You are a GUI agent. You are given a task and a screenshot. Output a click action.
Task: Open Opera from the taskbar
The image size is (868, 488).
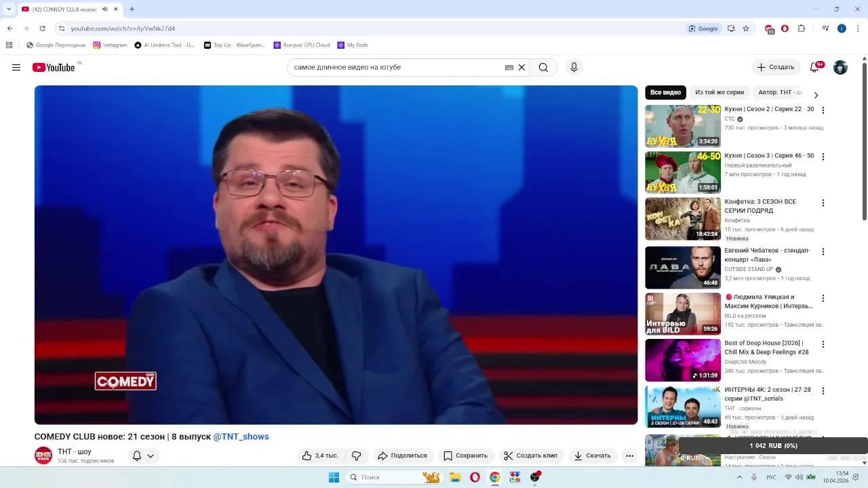click(x=475, y=477)
